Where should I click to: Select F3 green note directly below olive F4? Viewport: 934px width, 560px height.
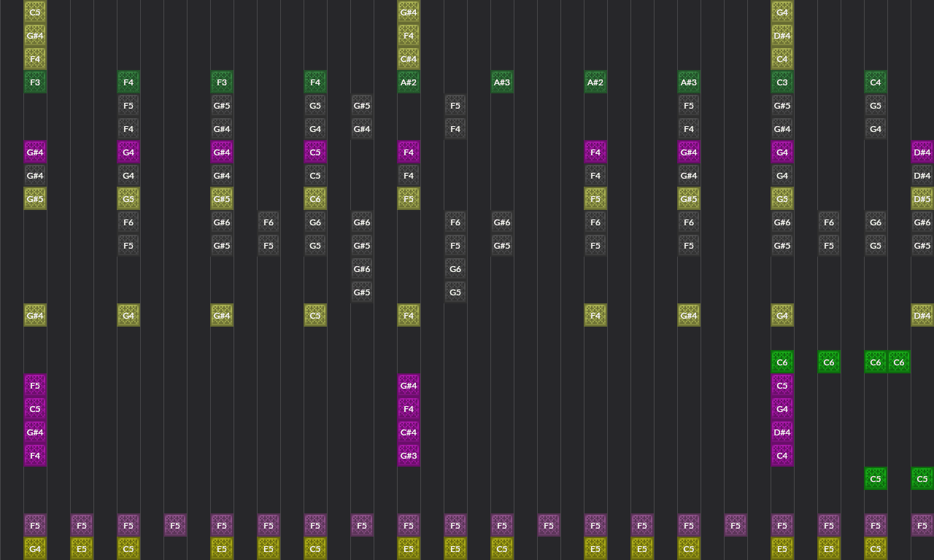tap(35, 82)
